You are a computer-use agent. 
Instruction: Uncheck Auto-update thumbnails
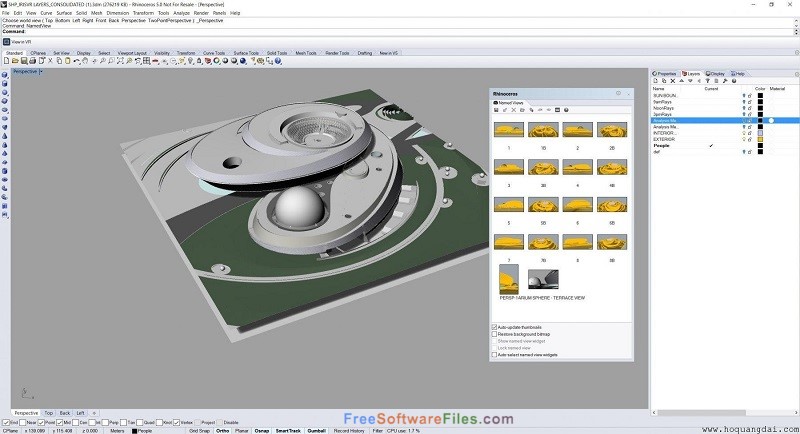click(x=494, y=327)
